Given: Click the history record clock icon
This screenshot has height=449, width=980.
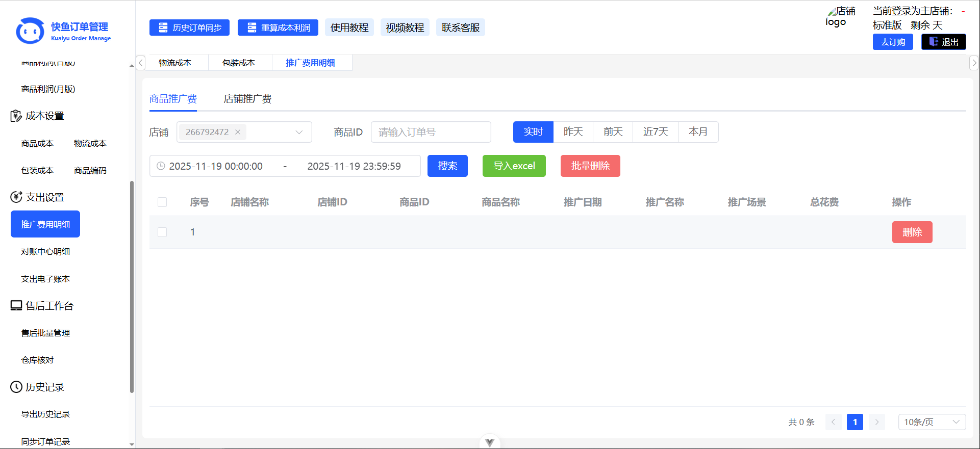Looking at the screenshot, I should pos(16,387).
